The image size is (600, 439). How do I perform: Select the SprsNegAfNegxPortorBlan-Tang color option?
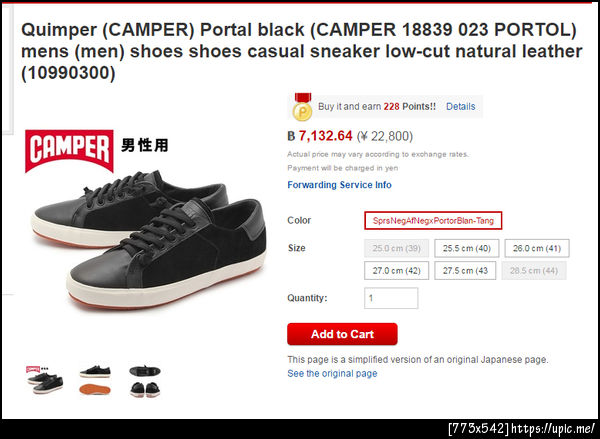(x=433, y=220)
